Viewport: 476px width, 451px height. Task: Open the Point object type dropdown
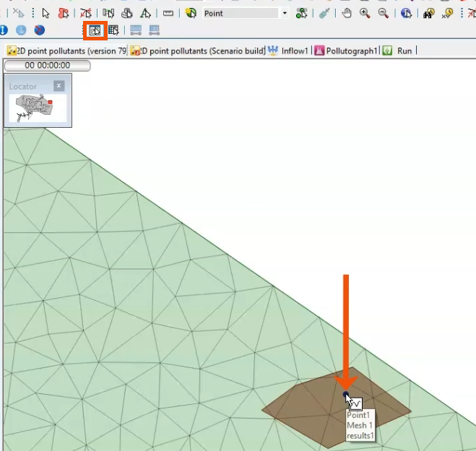coord(285,13)
